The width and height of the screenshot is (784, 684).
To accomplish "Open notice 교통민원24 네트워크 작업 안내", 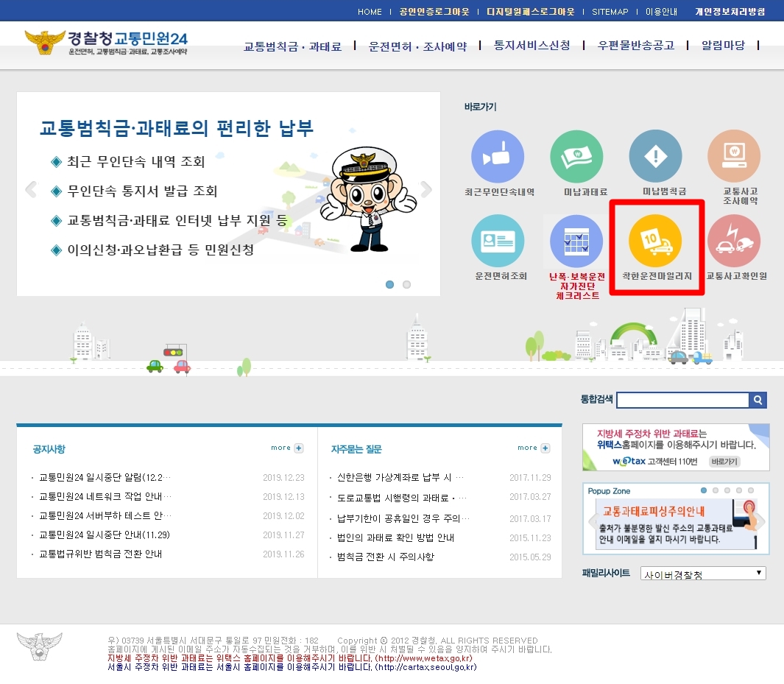I will [105, 496].
